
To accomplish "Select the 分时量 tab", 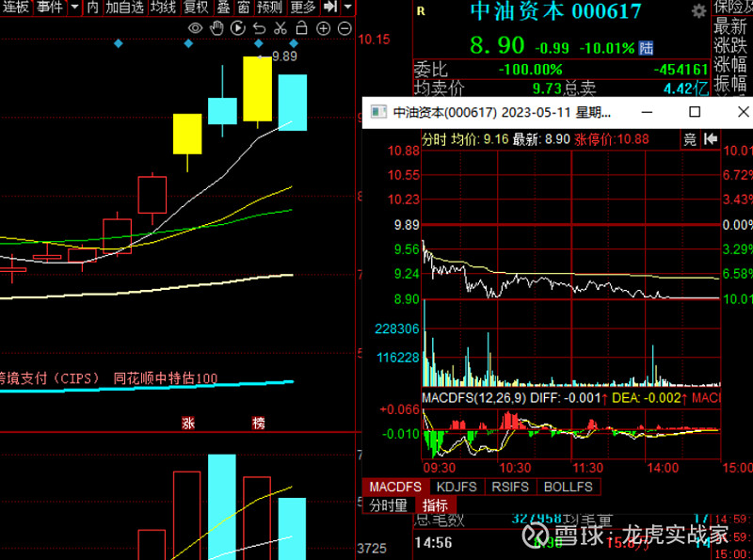I will (389, 505).
